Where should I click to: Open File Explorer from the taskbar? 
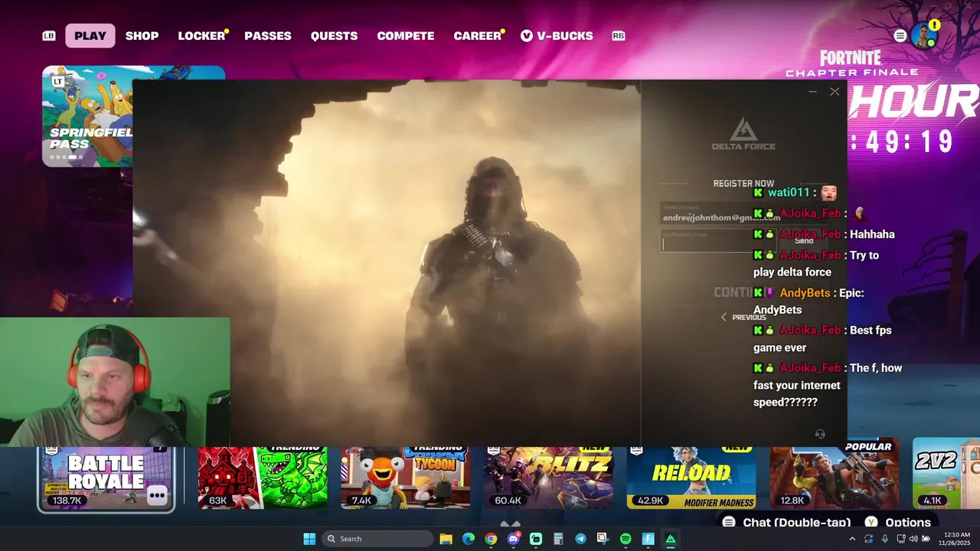446,539
